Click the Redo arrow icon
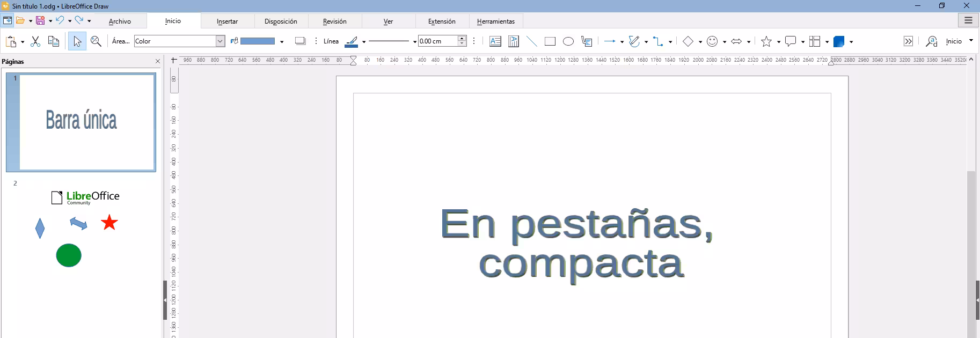Screen dimensions: 980x338 (x=79, y=20)
